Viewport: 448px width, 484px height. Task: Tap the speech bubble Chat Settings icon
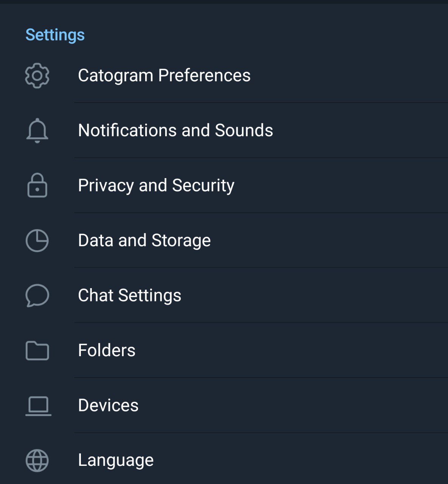[x=37, y=295]
